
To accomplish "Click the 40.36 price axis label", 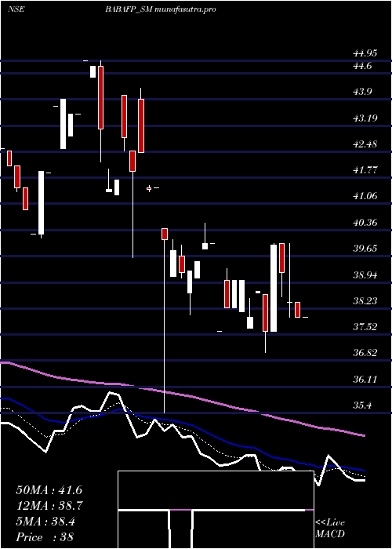I will (365, 222).
